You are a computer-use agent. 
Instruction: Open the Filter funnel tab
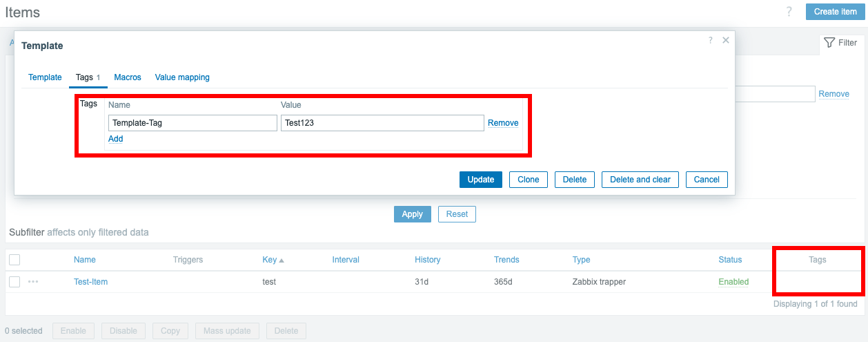(840, 43)
